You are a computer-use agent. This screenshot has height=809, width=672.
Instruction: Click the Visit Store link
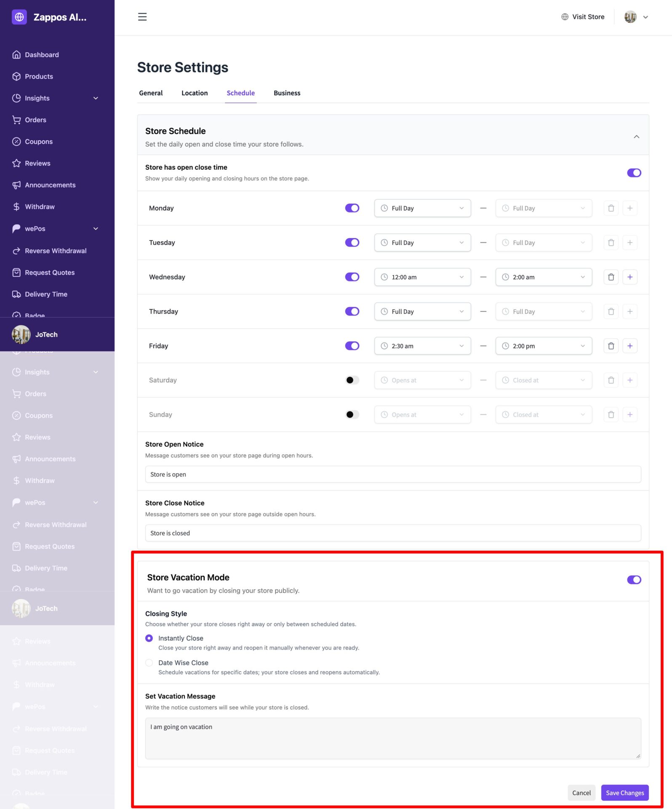[583, 17]
